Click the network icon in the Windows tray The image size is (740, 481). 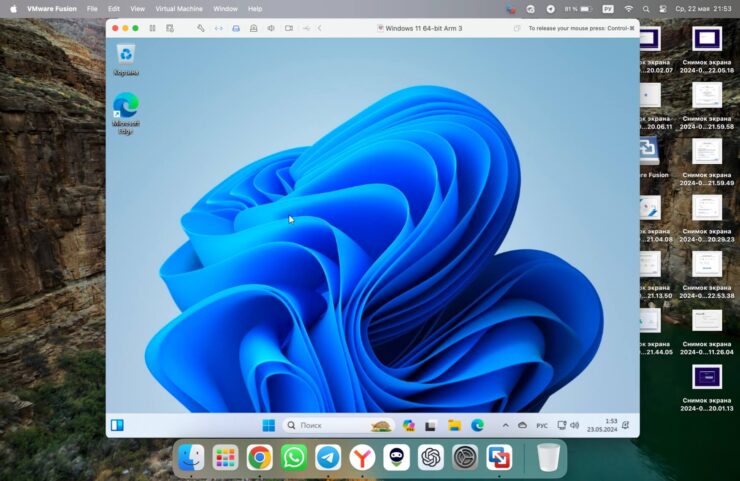(x=561, y=425)
